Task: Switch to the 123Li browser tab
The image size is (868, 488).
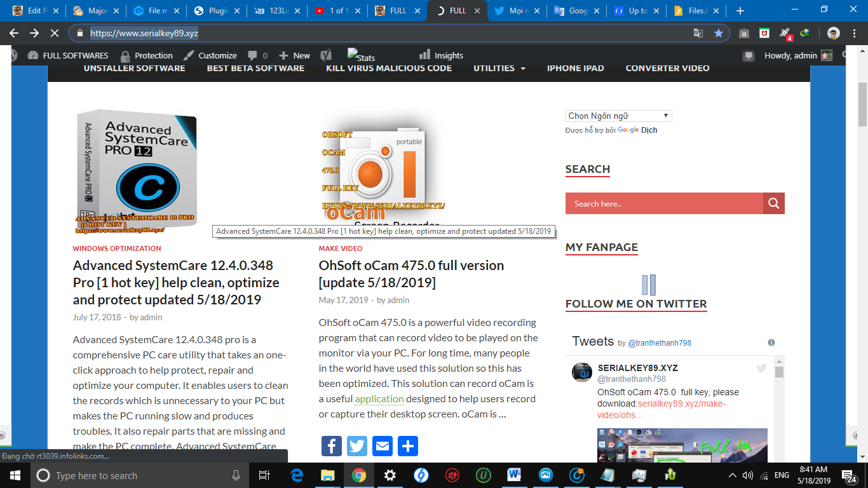Action: pos(278,11)
